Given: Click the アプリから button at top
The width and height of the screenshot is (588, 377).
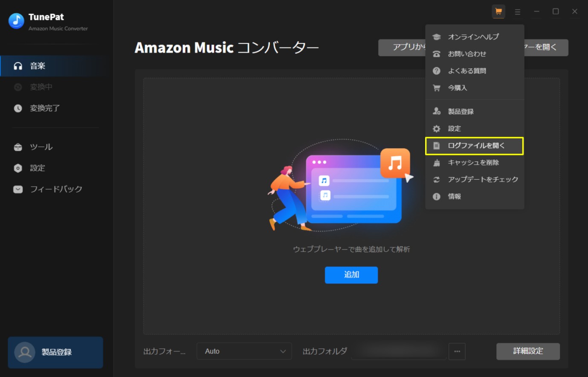Looking at the screenshot, I should (402, 47).
